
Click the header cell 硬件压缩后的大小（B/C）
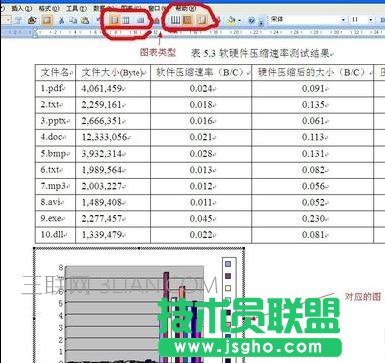(x=312, y=73)
